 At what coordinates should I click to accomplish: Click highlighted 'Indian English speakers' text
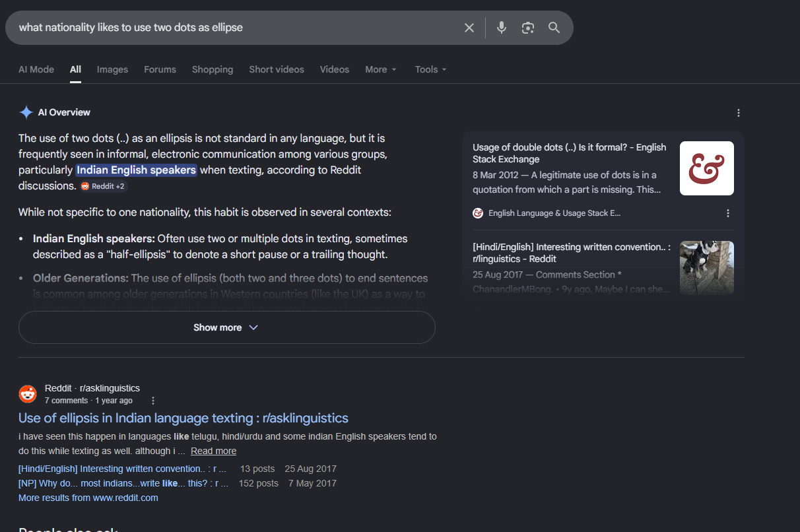(137, 170)
